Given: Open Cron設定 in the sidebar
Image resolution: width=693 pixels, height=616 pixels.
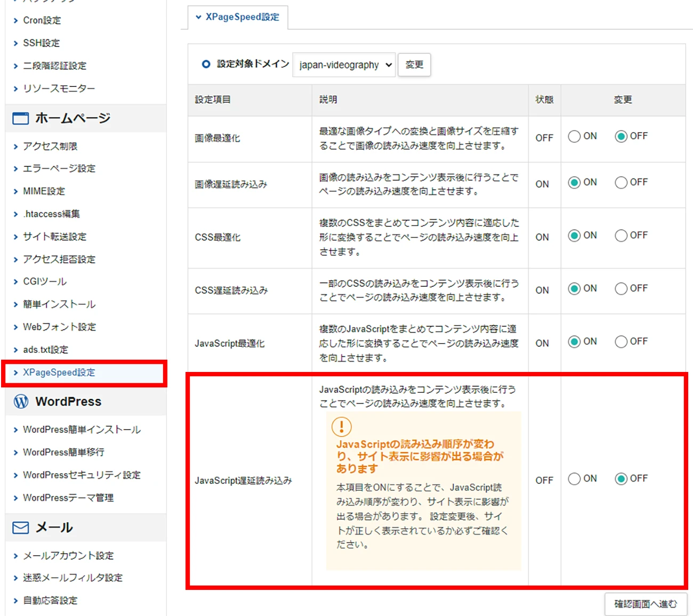Looking at the screenshot, I should click(42, 20).
